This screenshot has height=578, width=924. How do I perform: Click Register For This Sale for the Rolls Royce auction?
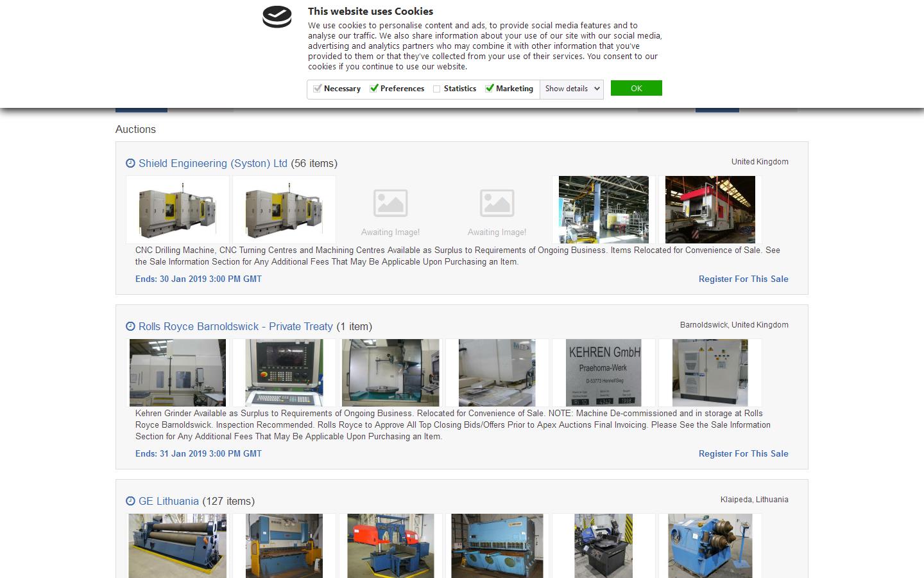(743, 453)
